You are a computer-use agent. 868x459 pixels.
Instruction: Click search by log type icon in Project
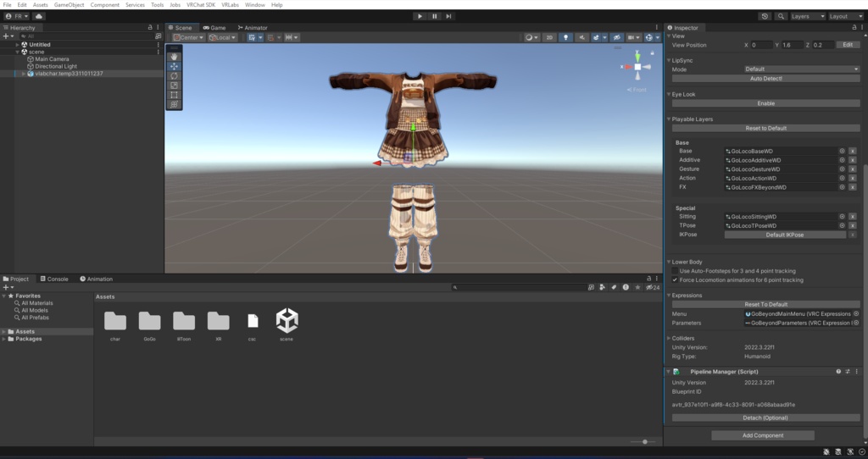626,287
